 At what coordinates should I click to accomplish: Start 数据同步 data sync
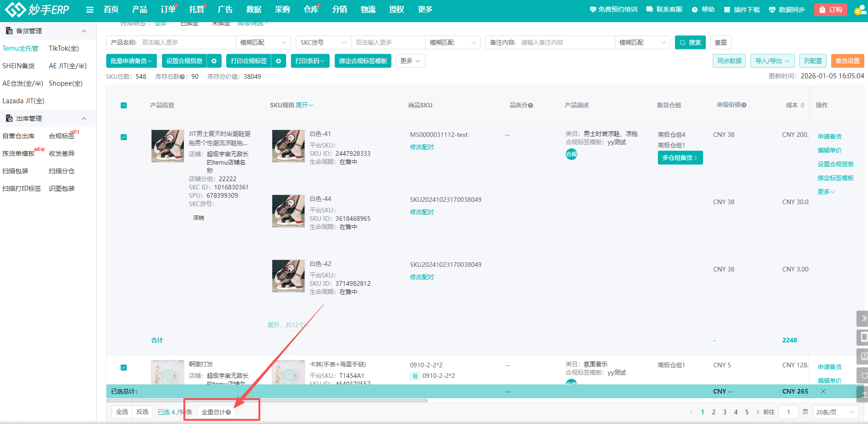point(787,10)
